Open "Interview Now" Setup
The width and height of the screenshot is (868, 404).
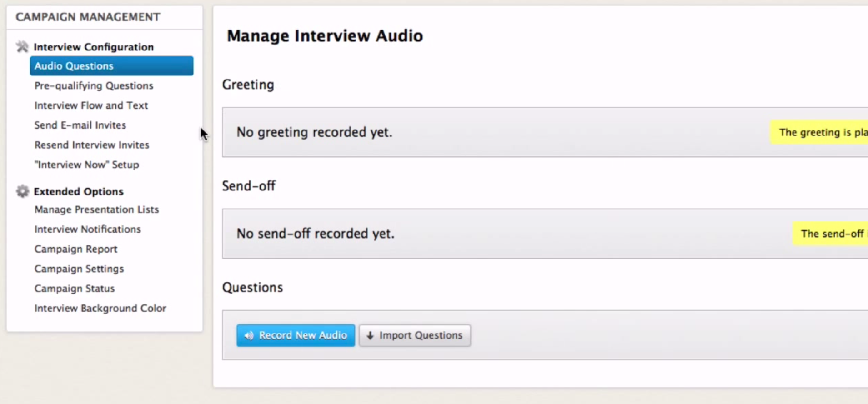coord(87,165)
